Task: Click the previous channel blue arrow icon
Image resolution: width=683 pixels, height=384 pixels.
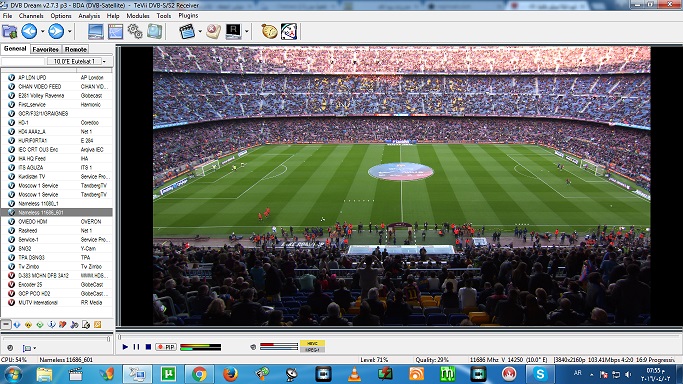Action: click(29, 31)
